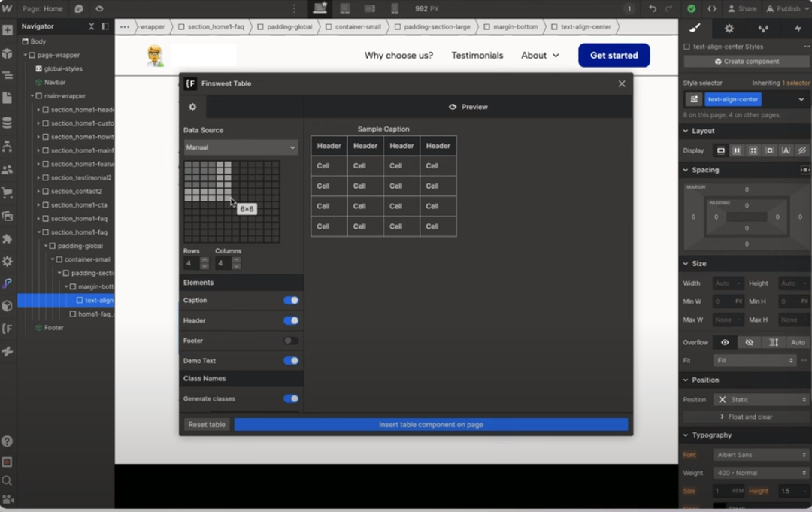This screenshot has width=812, height=512.
Task: Pin the Navigator panel icon
Action: (105, 26)
